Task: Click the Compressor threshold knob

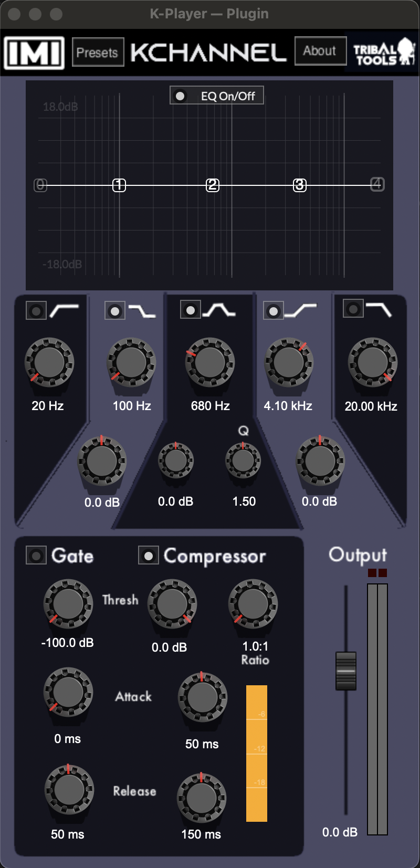Action: 172,604
